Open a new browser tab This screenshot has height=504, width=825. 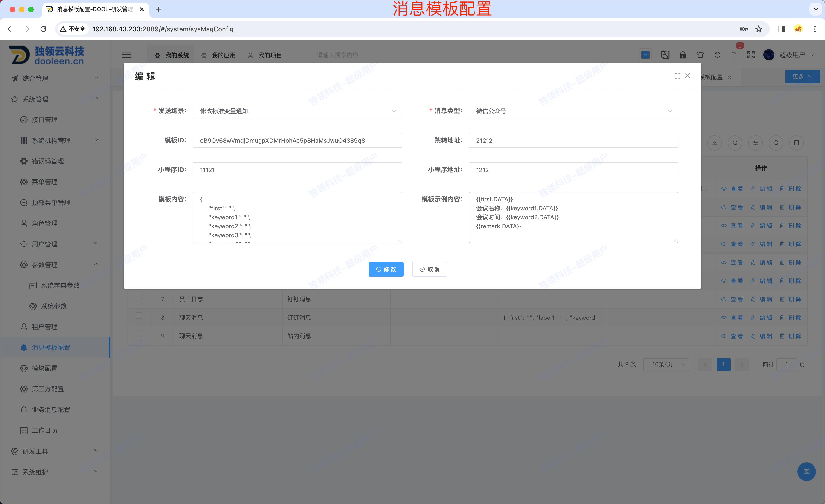coord(158,9)
